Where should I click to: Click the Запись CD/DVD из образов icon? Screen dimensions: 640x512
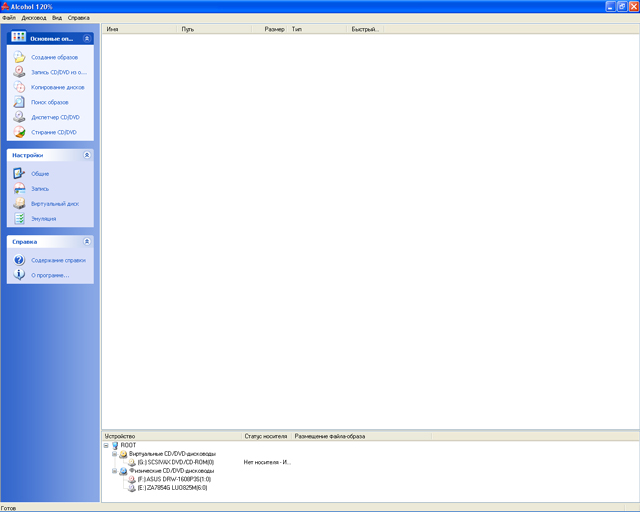pyautogui.click(x=19, y=72)
